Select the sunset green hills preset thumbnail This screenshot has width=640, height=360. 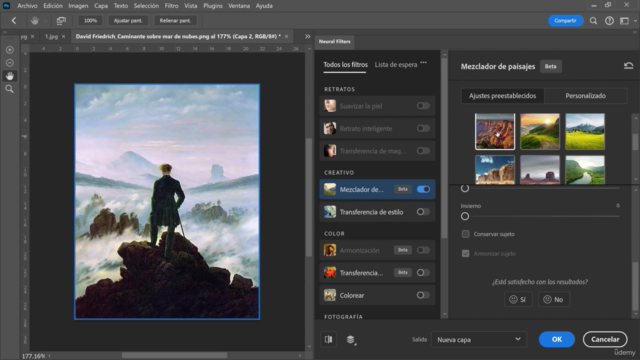540,131
